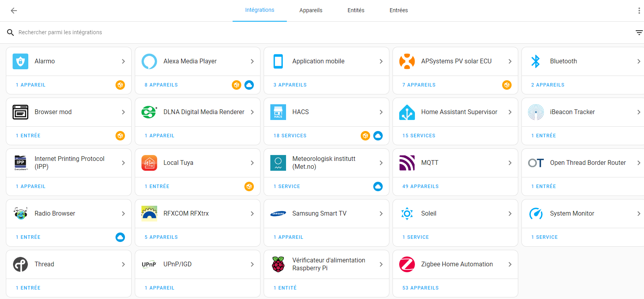
Task: Click the cloud badge on Radio Browser
Action: [x=120, y=237]
